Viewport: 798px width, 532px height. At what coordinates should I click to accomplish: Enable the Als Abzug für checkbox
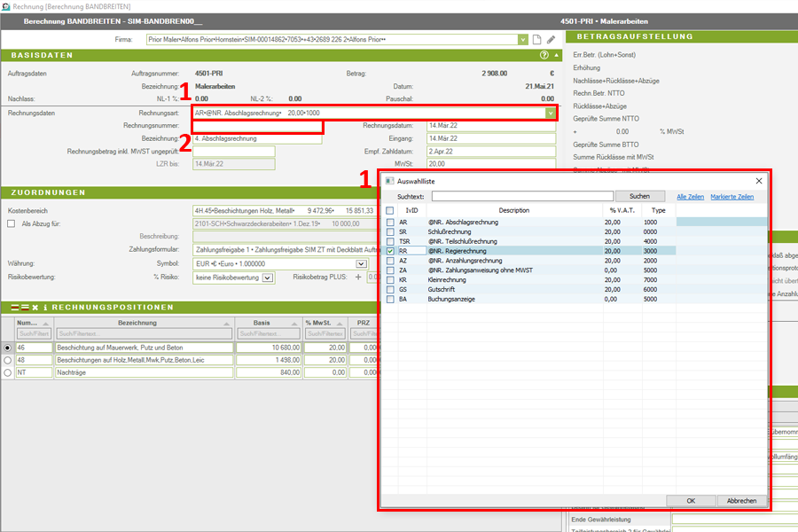pyautogui.click(x=12, y=224)
